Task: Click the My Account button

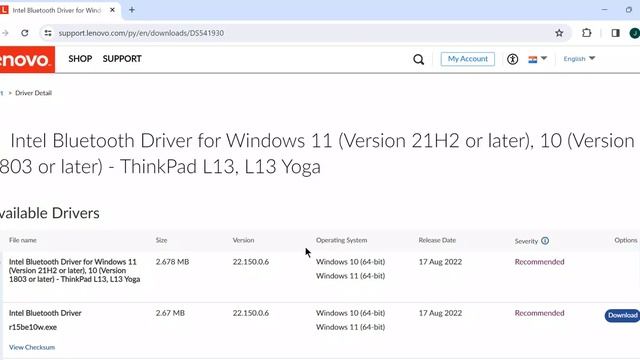Action: [468, 59]
